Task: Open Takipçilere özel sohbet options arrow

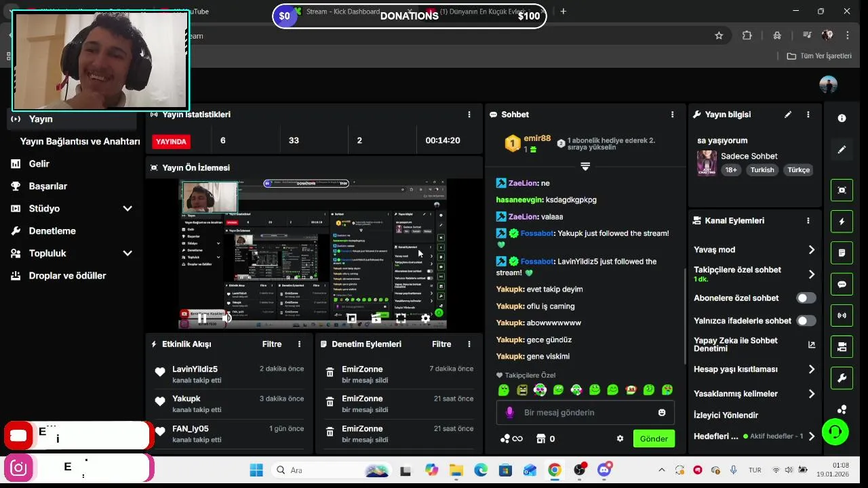Action: pyautogui.click(x=811, y=274)
